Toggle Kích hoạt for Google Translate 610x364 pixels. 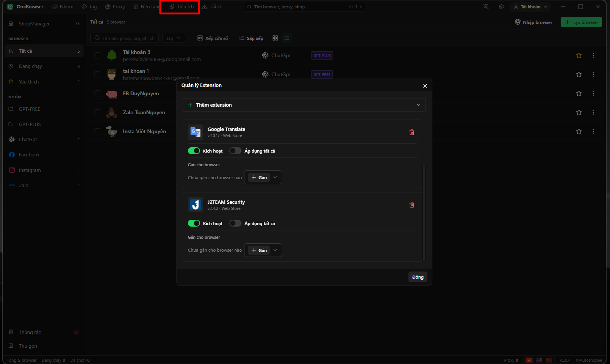tap(194, 151)
